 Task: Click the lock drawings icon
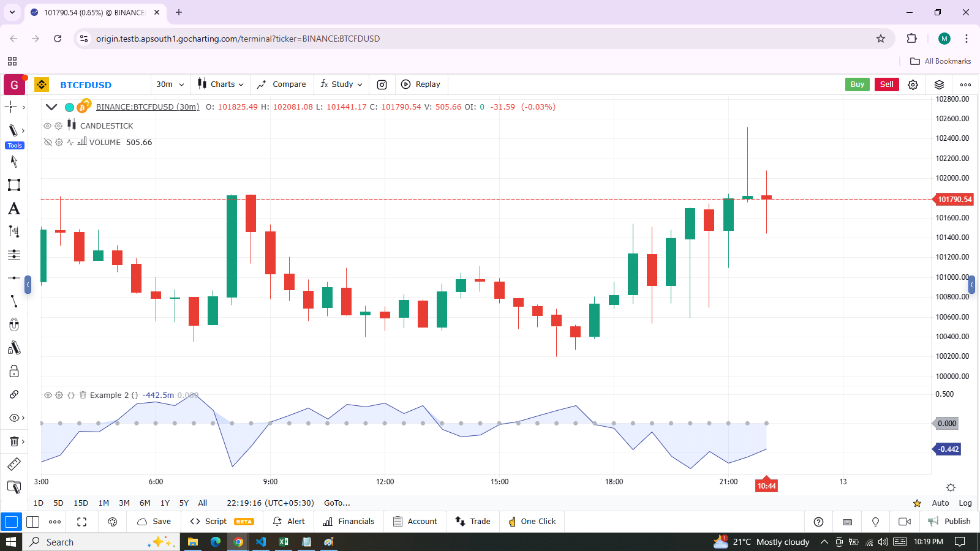tap(13, 371)
